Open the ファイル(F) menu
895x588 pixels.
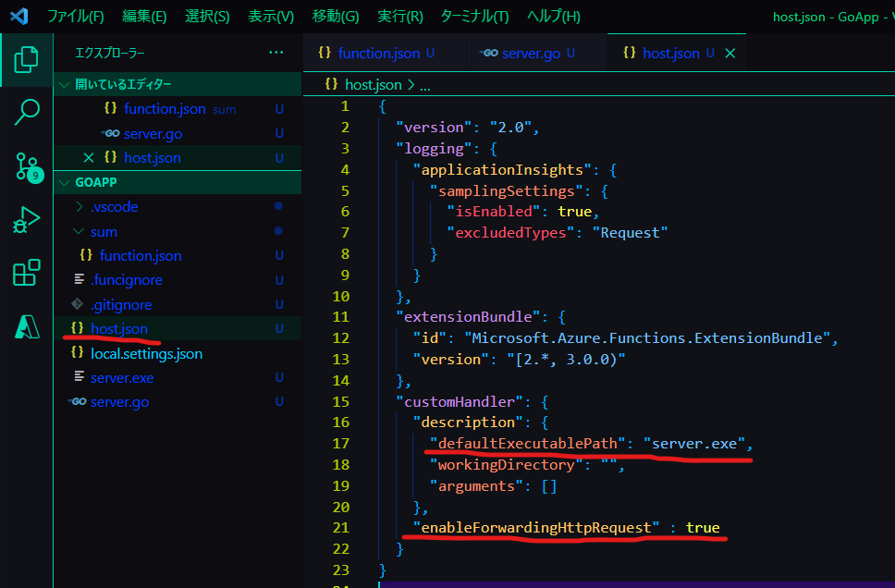coord(75,16)
